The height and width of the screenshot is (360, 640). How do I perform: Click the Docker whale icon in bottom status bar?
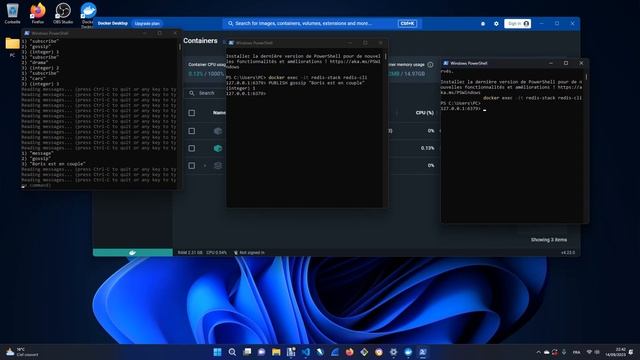tap(132, 253)
